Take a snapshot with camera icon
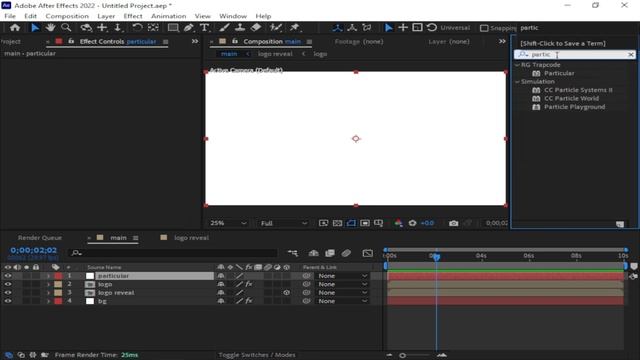The image size is (640, 360). [453, 223]
